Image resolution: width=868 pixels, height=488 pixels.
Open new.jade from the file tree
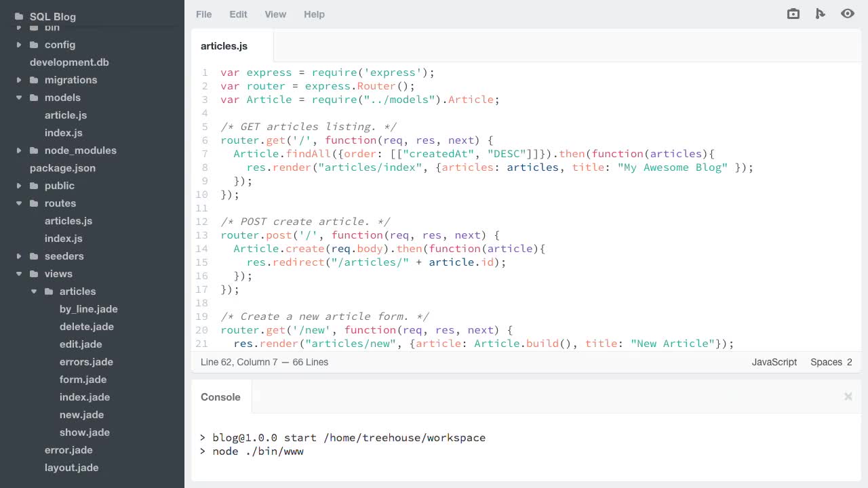81,414
